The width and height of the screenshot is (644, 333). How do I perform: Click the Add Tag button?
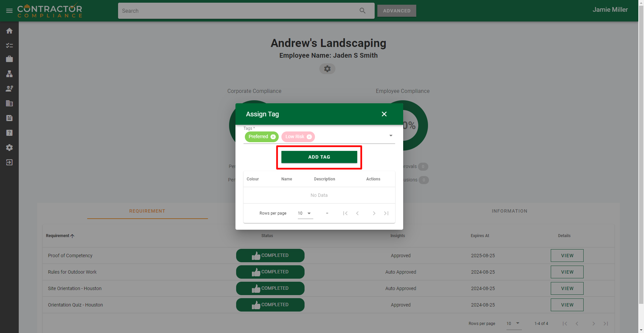(319, 157)
